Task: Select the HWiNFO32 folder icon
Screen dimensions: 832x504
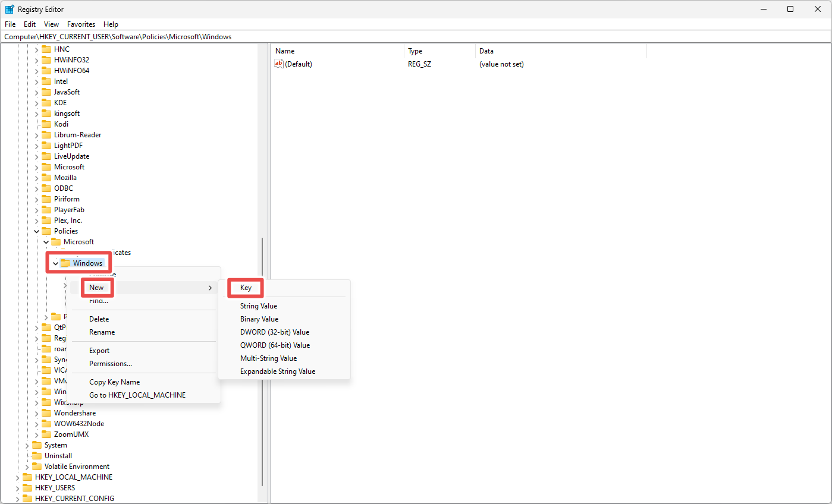Action: coord(46,60)
